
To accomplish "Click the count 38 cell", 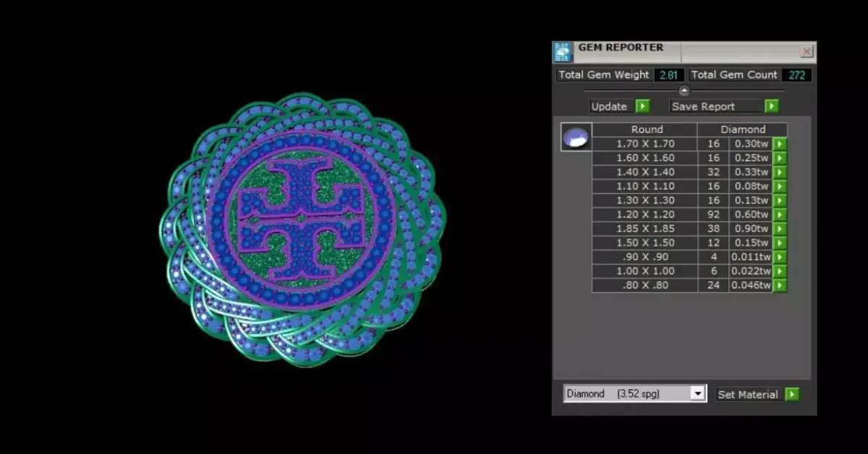I will pyautogui.click(x=713, y=228).
